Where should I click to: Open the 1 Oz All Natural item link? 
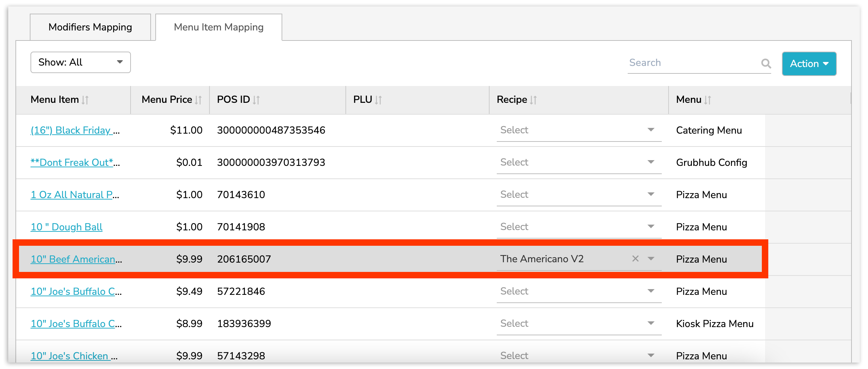click(75, 195)
